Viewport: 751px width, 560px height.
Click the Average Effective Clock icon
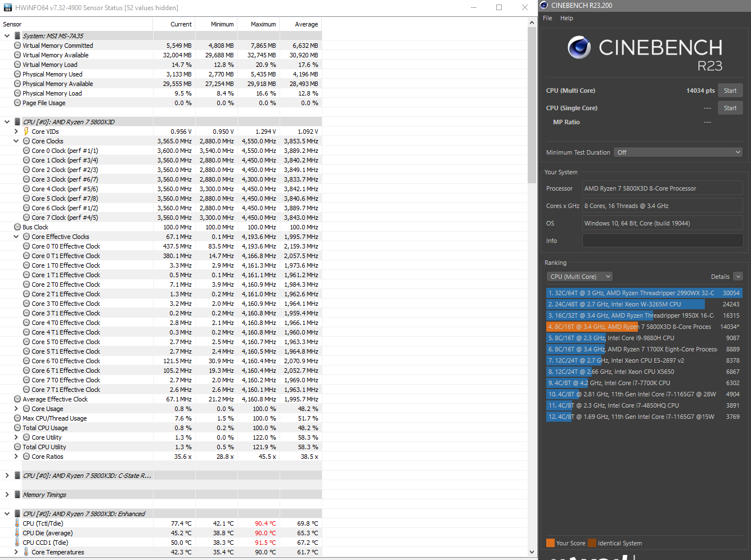(17, 399)
